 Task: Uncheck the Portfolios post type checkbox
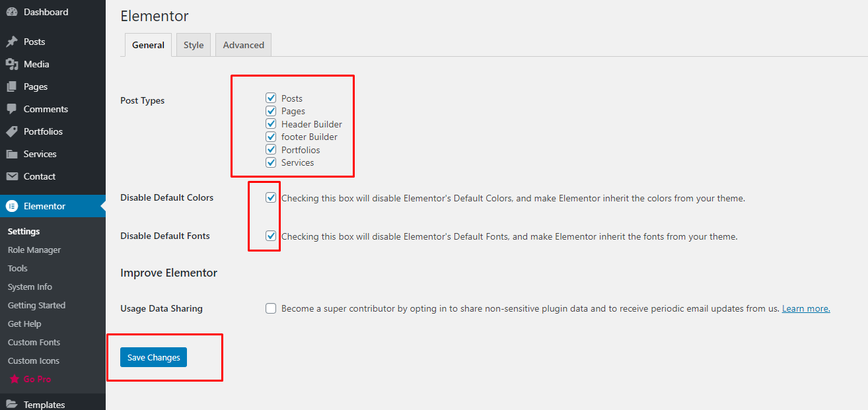[271, 150]
